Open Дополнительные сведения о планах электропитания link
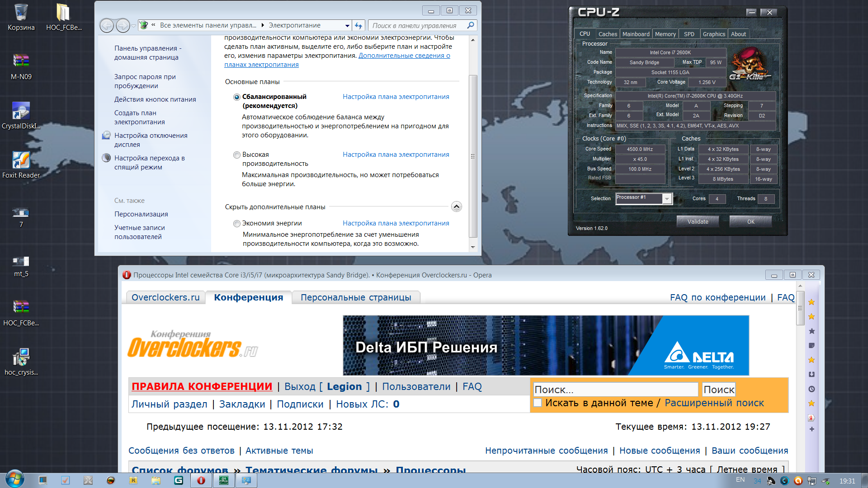Image resolution: width=868 pixels, height=488 pixels. click(337, 60)
